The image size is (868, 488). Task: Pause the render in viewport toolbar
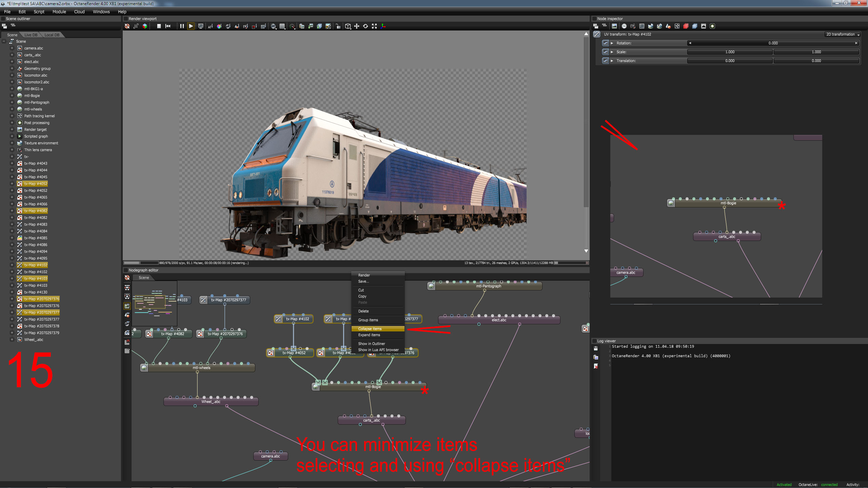click(182, 26)
